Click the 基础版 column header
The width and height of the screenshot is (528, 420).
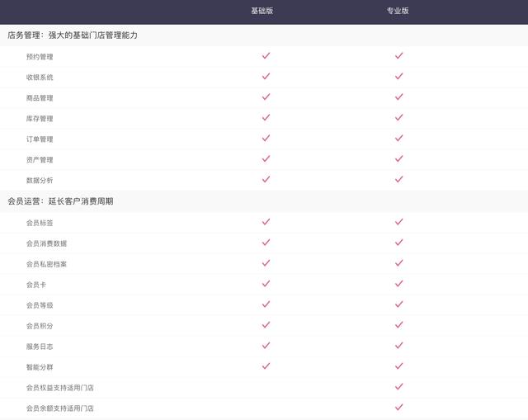click(262, 11)
